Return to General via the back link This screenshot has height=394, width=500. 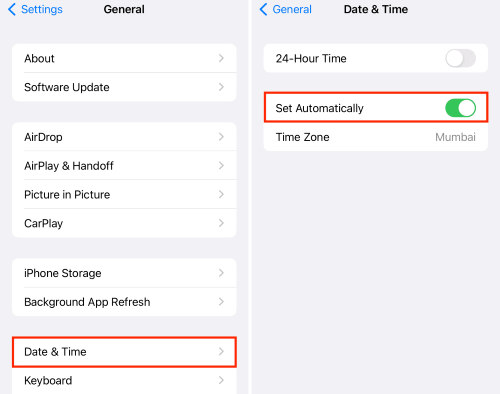pos(292,9)
